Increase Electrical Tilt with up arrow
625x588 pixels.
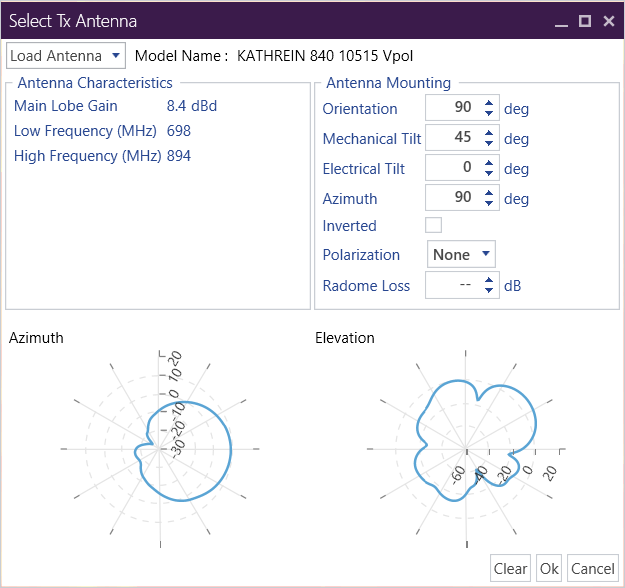[x=489, y=163]
